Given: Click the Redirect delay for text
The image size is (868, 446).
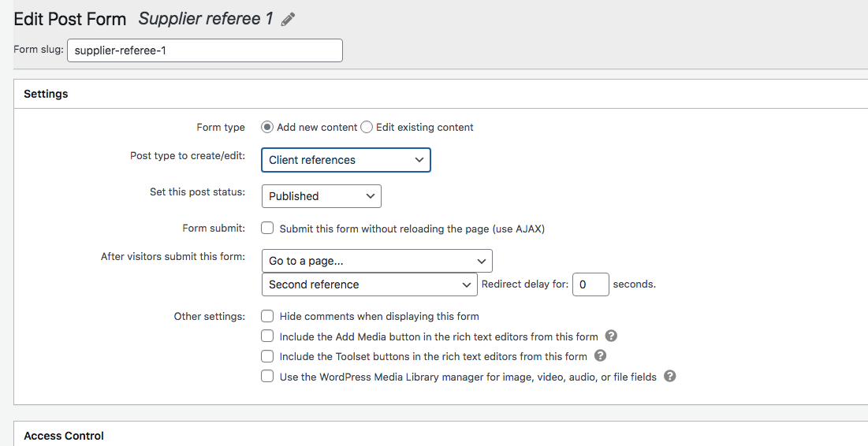Looking at the screenshot, I should (525, 284).
